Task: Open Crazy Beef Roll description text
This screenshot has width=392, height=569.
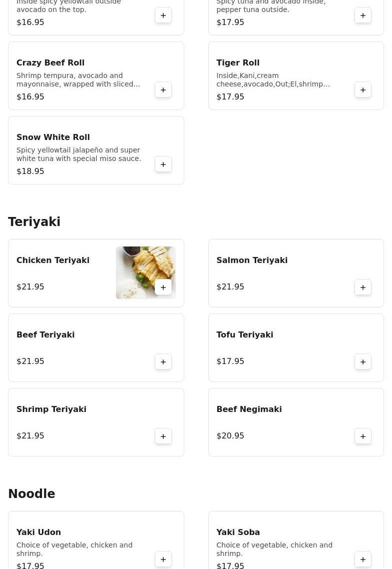Action: (x=78, y=80)
